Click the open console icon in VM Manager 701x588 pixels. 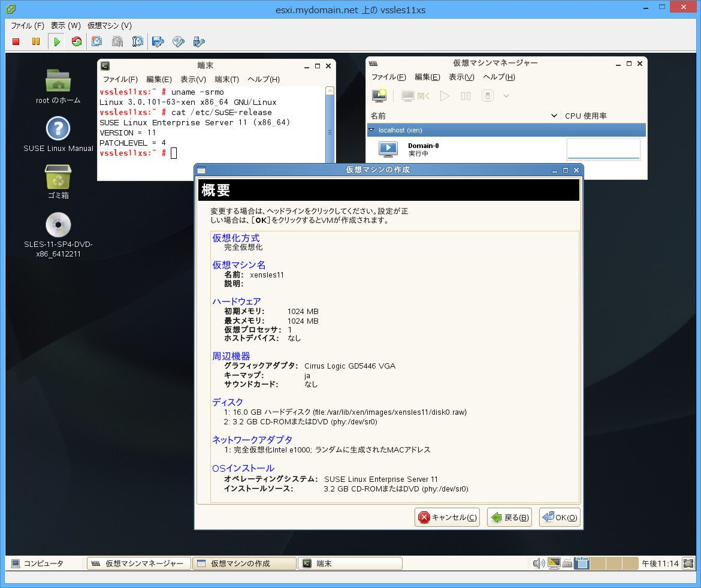(416, 96)
